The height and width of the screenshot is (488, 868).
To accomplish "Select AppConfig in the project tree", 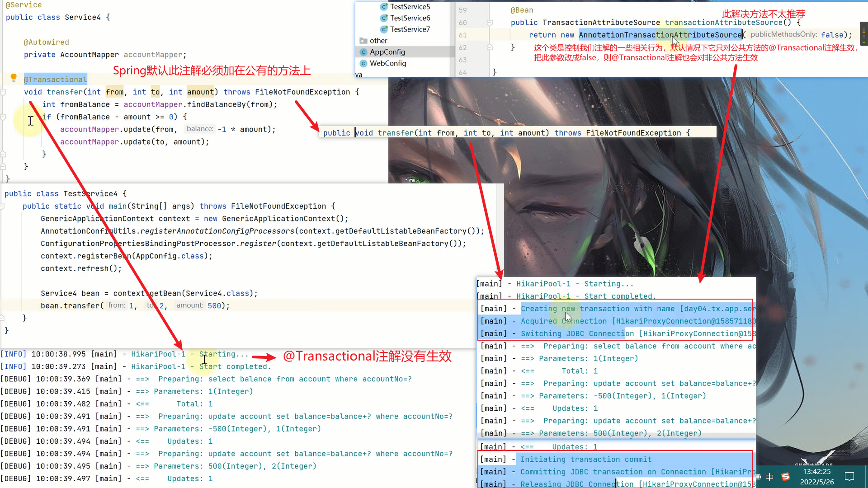I will click(x=387, y=52).
